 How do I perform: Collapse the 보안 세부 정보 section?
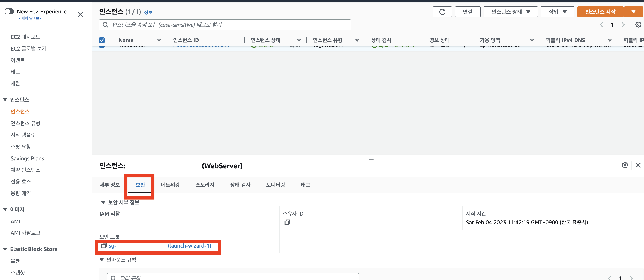point(103,202)
